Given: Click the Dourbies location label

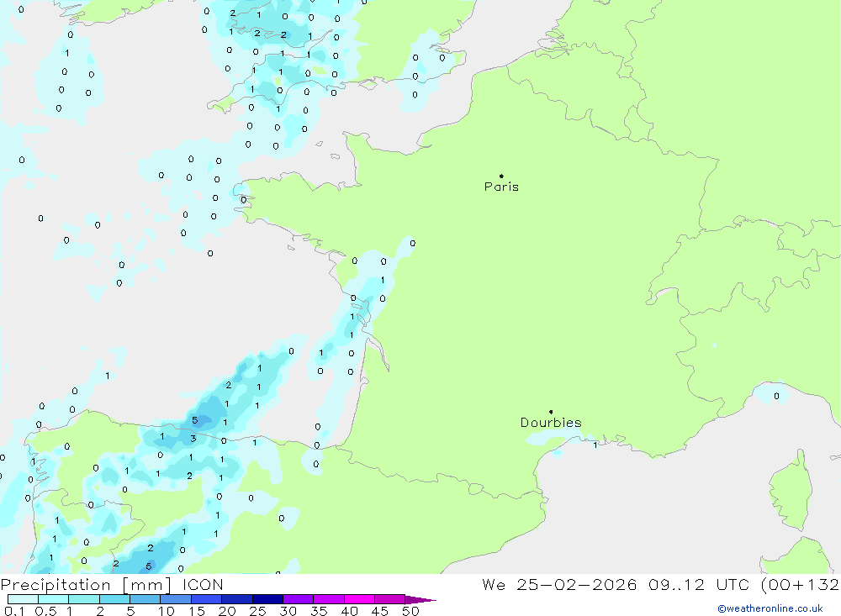Looking at the screenshot, I should (x=551, y=423).
